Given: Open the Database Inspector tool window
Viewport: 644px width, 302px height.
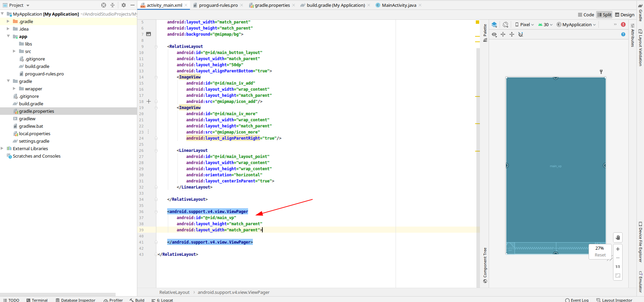Looking at the screenshot, I should pos(75,300).
